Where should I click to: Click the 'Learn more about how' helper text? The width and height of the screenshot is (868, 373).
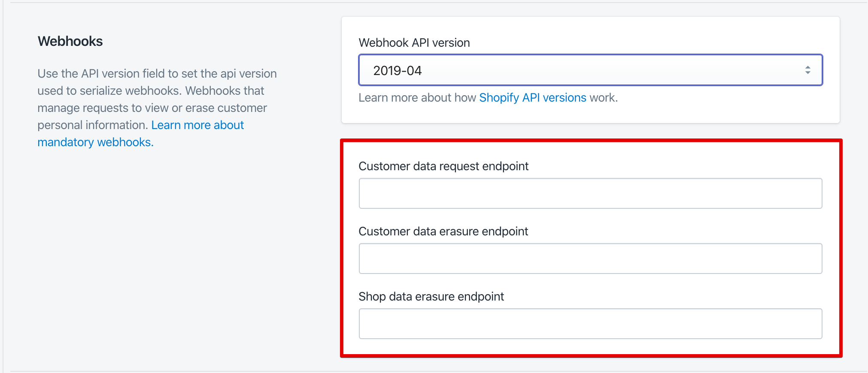click(417, 98)
